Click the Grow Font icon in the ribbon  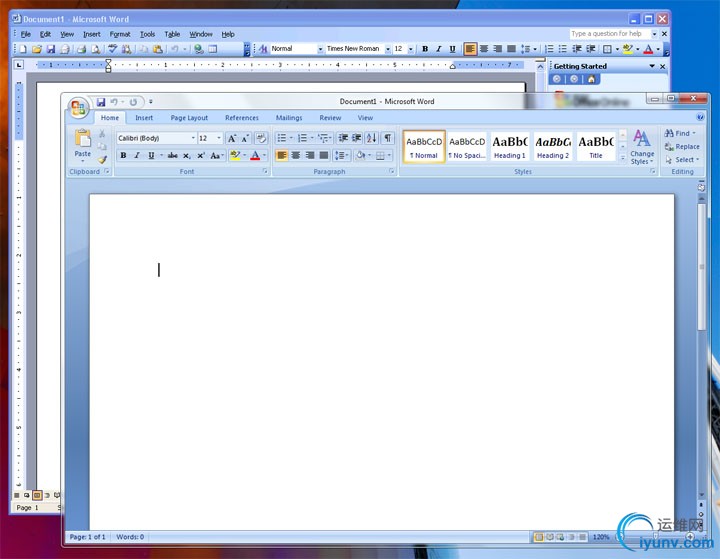pos(231,138)
